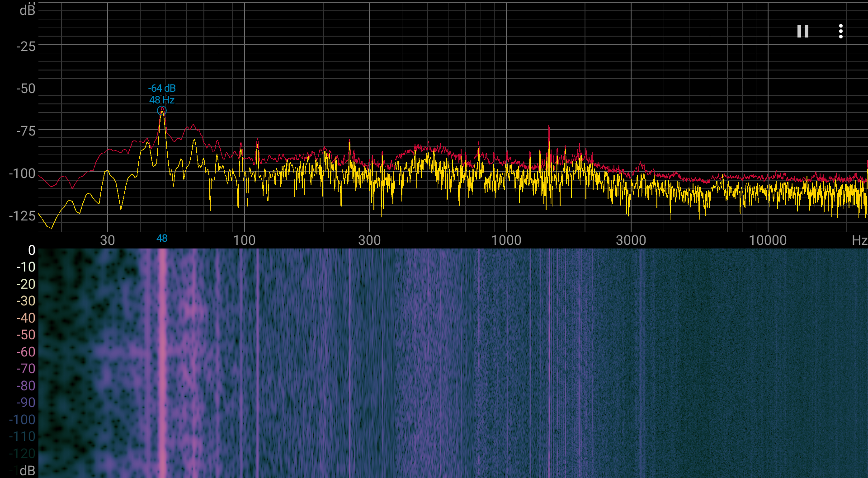Screen dimensions: 868x478
Task: Click the '3000' frequency axis label
Action: pyautogui.click(x=631, y=240)
